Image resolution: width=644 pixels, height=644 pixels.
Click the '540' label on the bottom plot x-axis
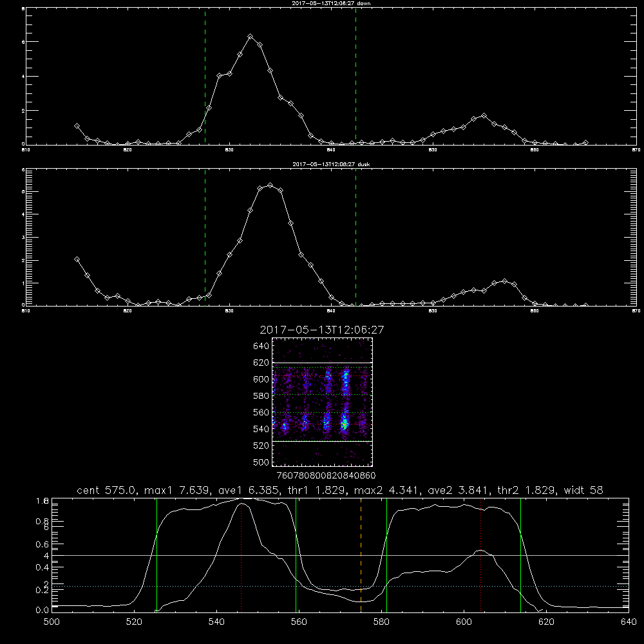click(x=216, y=622)
